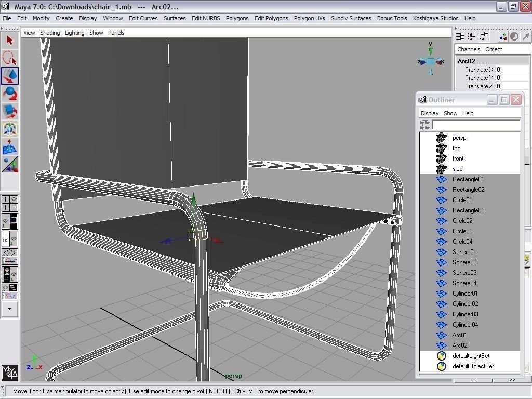Click the Maya logo at bottom left
The width and height of the screenshot is (532, 399).
click(10, 373)
